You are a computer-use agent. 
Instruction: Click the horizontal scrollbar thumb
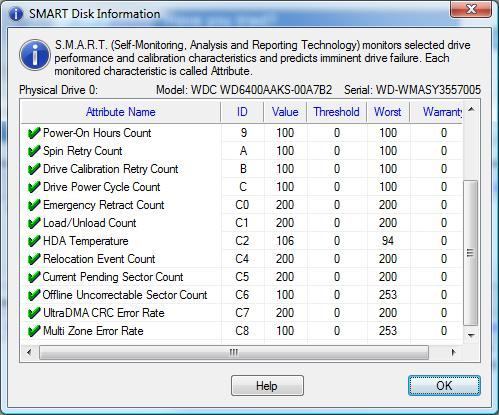[234, 352]
